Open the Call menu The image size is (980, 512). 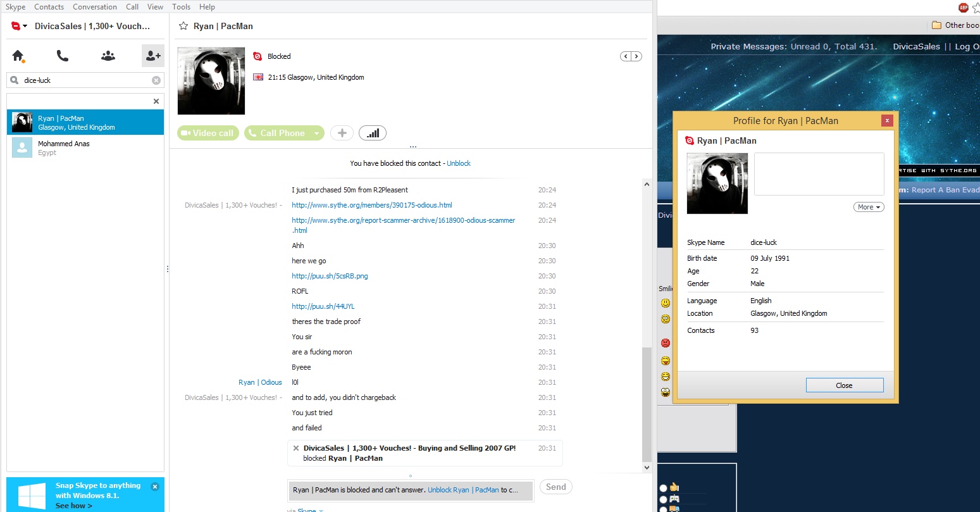pyautogui.click(x=132, y=7)
